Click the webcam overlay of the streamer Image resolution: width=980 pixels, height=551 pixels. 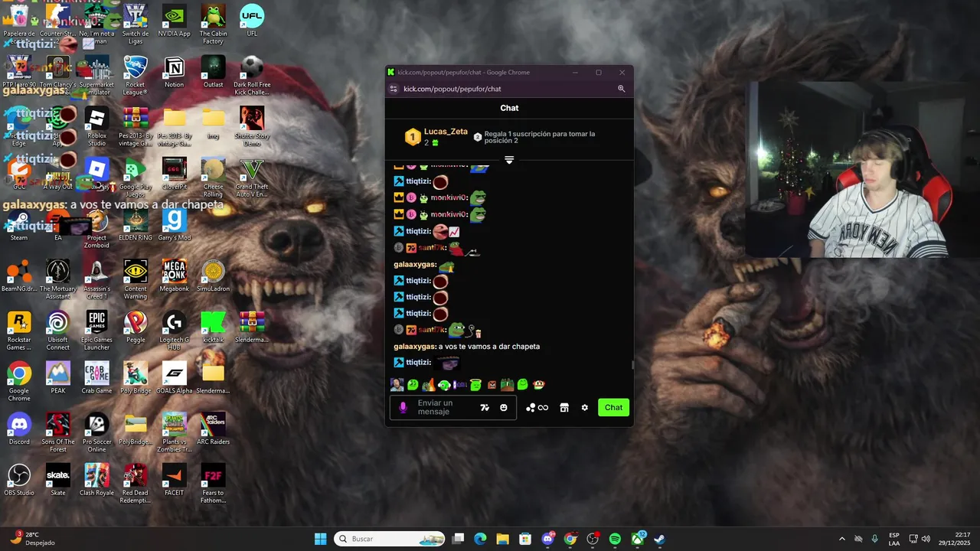pos(850,170)
